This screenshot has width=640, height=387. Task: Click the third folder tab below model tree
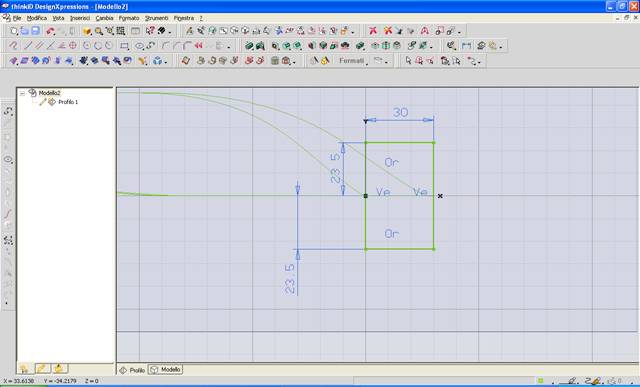pos(60,369)
